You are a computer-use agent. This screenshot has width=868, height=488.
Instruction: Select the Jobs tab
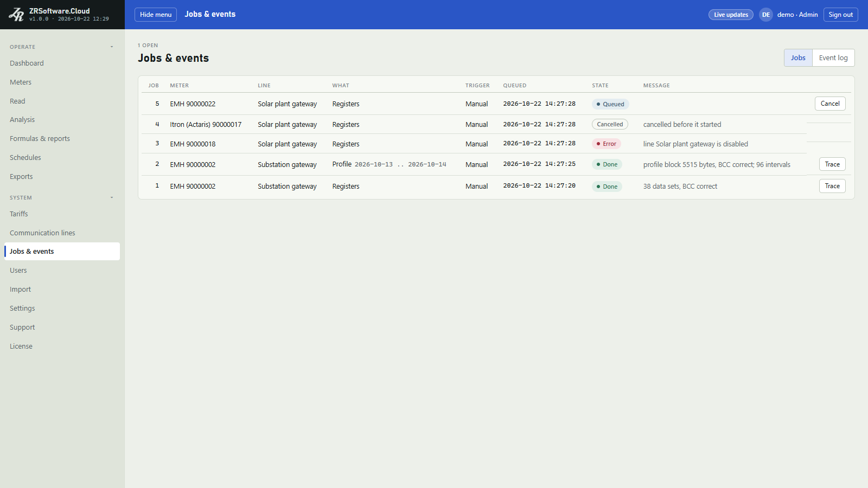point(798,58)
